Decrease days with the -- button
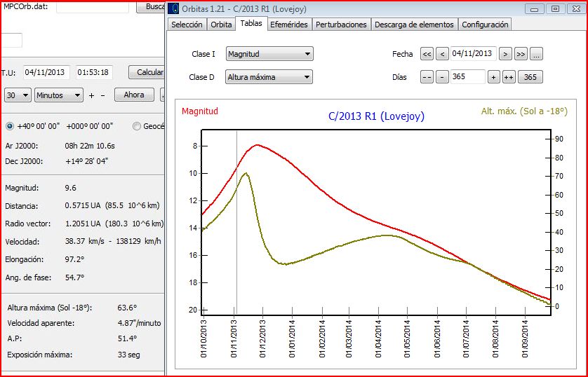The height and width of the screenshot is (377, 588). [x=427, y=77]
